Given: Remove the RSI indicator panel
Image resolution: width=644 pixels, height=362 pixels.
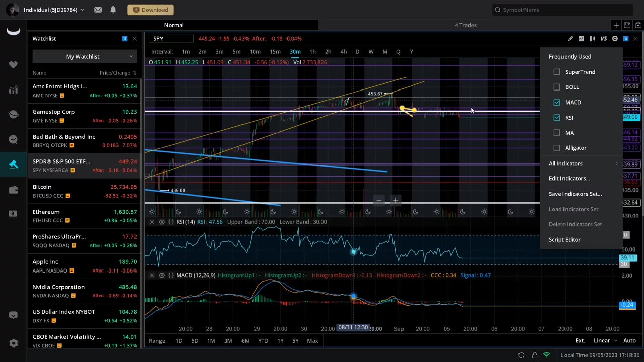Looking at the screenshot, I should click(152, 222).
